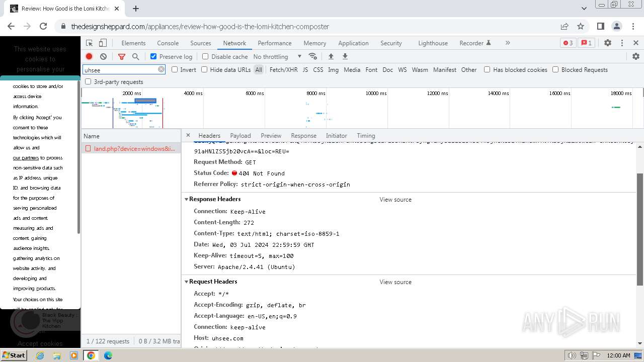The image size is (644, 362).
Task: Select the Timing tab
Action: pos(366,135)
